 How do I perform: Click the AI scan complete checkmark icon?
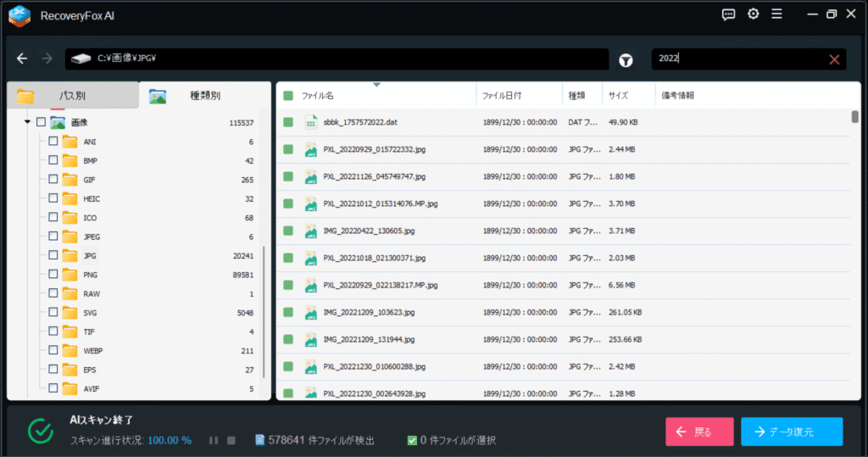(x=41, y=432)
